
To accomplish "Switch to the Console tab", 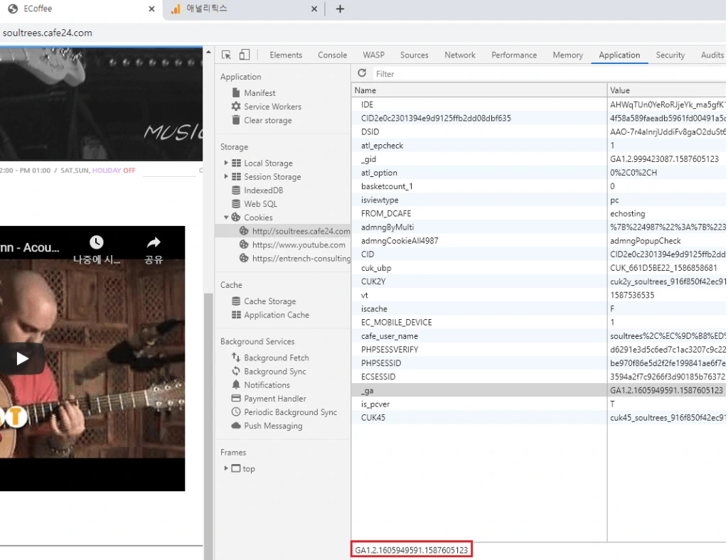I will point(333,55).
